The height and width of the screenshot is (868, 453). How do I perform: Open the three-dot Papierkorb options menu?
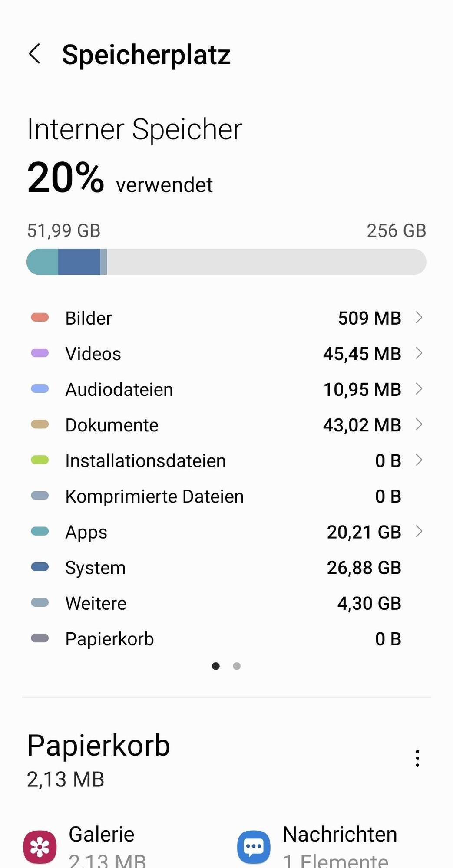(x=417, y=758)
